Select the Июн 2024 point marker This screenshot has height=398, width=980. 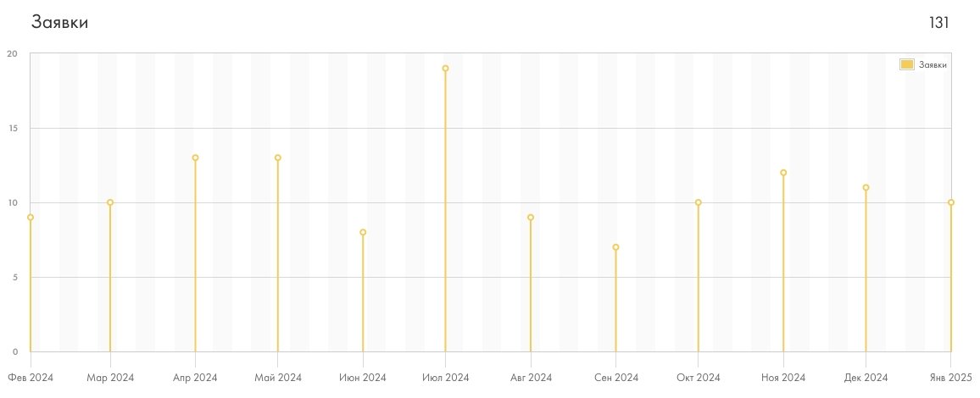[x=363, y=233]
